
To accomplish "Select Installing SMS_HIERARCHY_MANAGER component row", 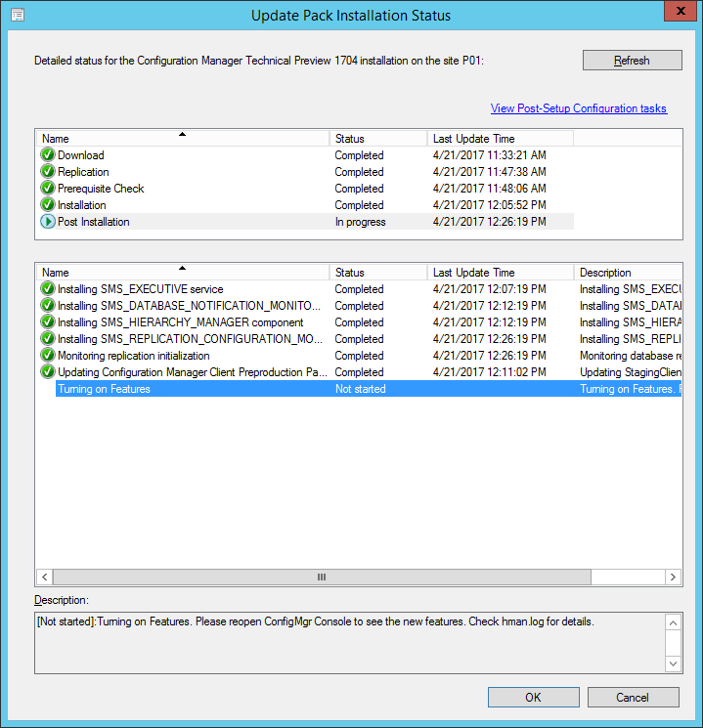I will [359, 322].
